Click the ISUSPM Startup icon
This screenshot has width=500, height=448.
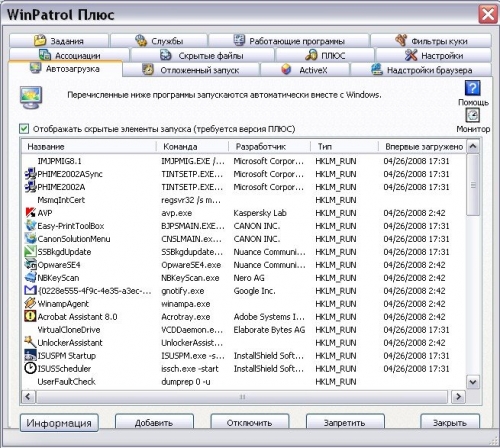(30, 355)
